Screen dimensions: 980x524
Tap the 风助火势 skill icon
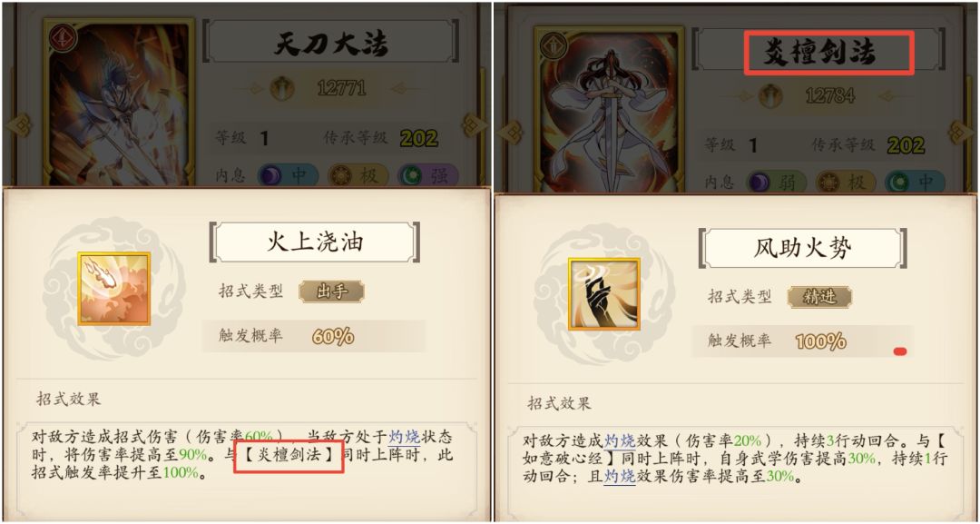[x=604, y=293]
